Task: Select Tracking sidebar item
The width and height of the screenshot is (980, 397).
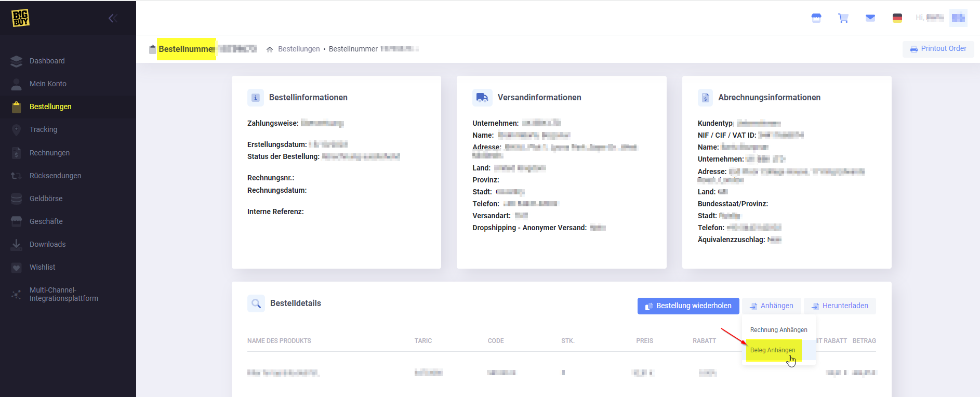Action: point(44,129)
